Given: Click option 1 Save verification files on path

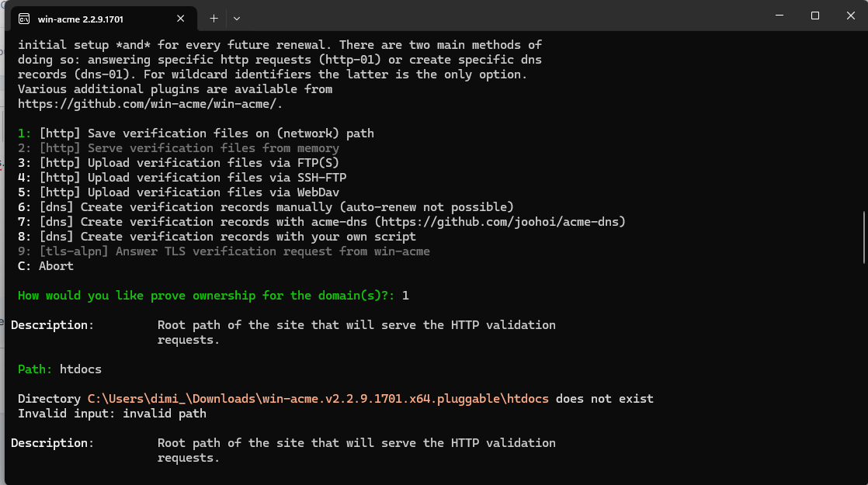Looking at the screenshot, I should click(x=196, y=133).
